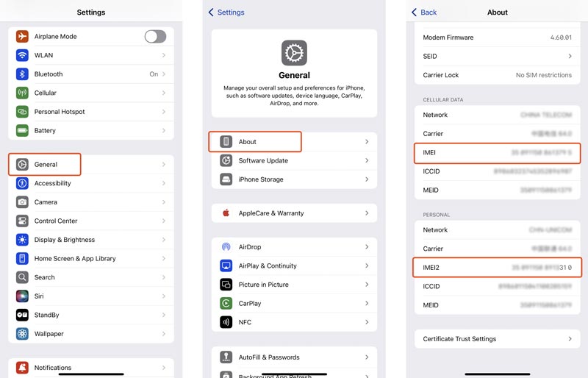Open Wallpaper via its chevron
This screenshot has width=588, height=378.
(164, 333)
